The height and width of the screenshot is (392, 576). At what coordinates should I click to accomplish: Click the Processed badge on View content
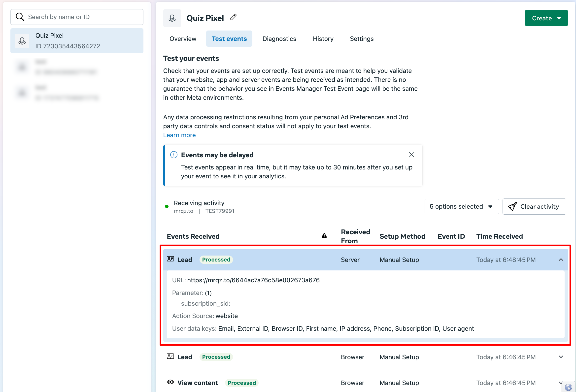(242, 383)
